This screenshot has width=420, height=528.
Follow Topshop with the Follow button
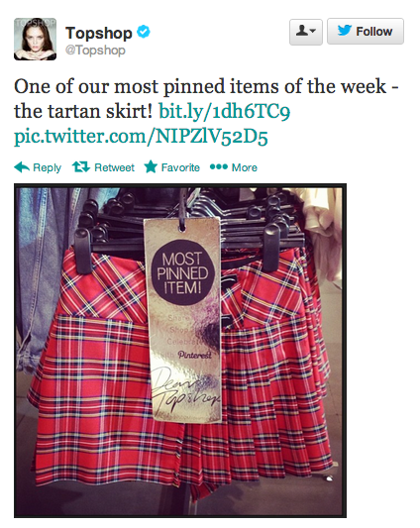pos(366,32)
